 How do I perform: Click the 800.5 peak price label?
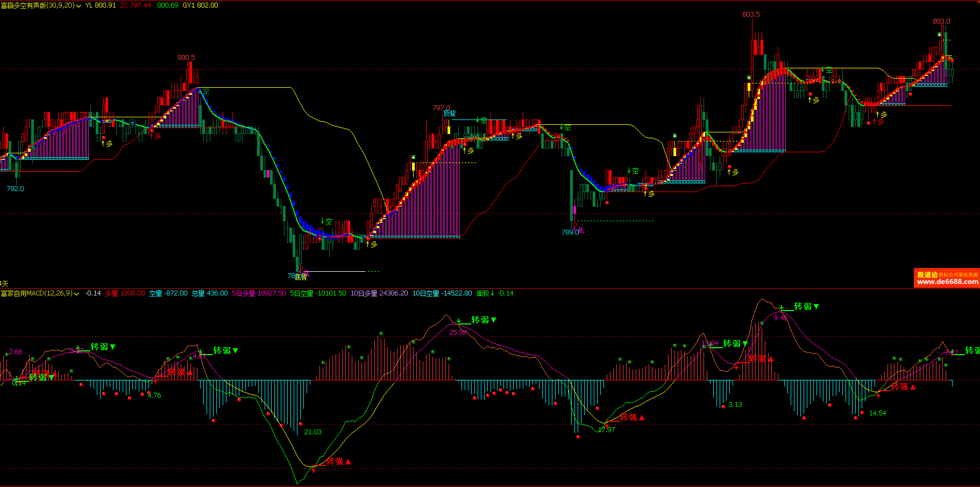[x=186, y=58]
